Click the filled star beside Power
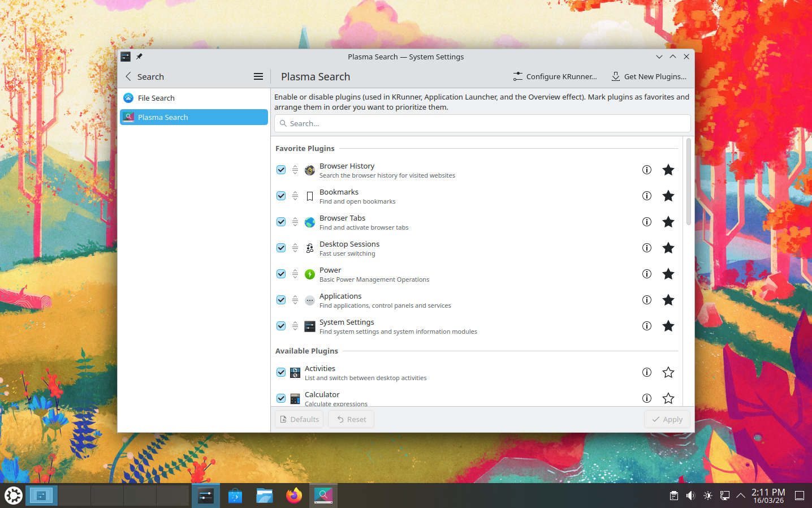 click(x=668, y=274)
